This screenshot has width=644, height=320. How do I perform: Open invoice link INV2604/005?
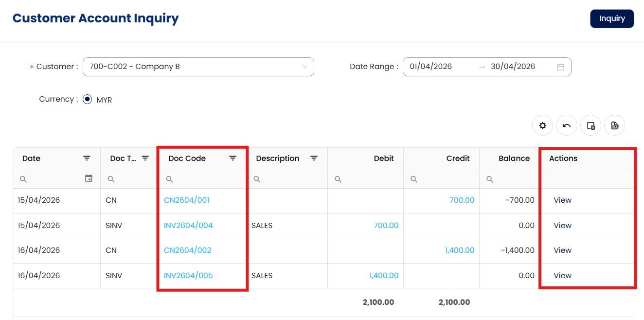click(188, 276)
